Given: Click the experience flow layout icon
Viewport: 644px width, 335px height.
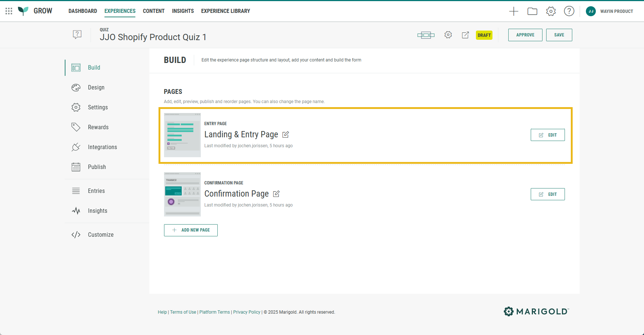Looking at the screenshot, I should point(426,35).
